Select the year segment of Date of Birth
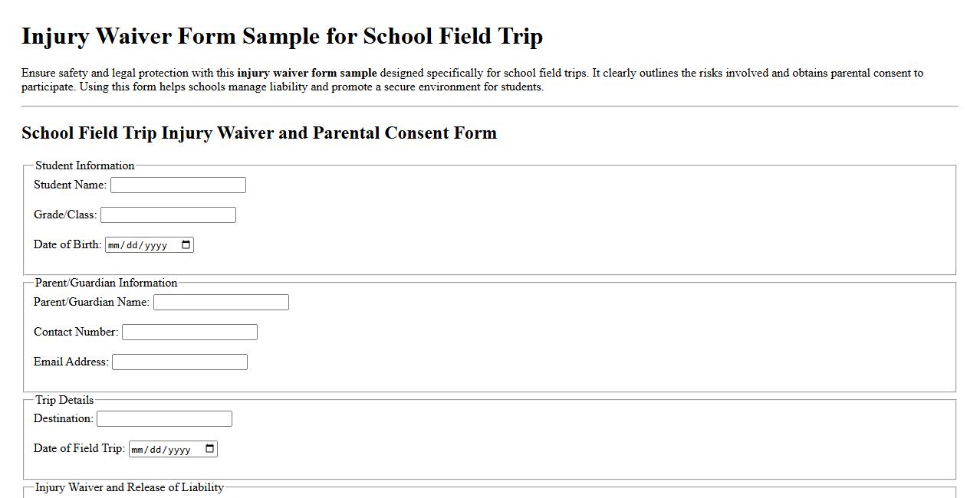The height and width of the screenshot is (498, 980). coord(157,244)
